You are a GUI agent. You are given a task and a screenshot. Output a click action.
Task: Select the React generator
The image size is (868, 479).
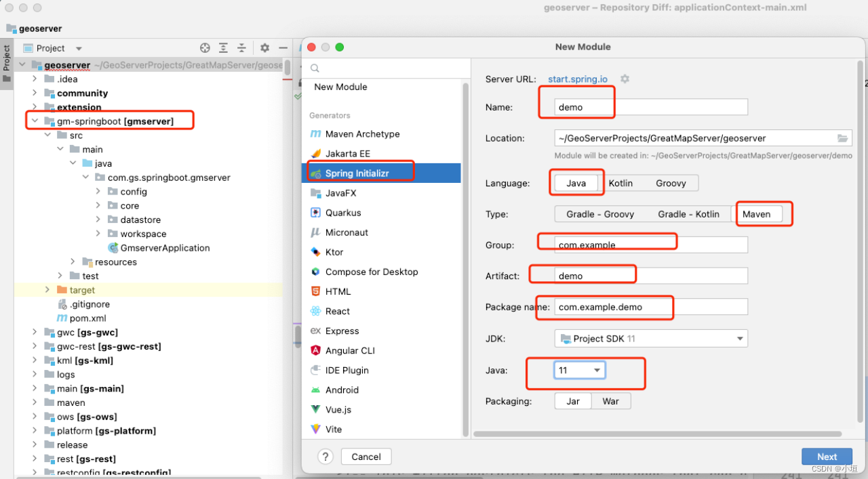(x=381, y=311)
